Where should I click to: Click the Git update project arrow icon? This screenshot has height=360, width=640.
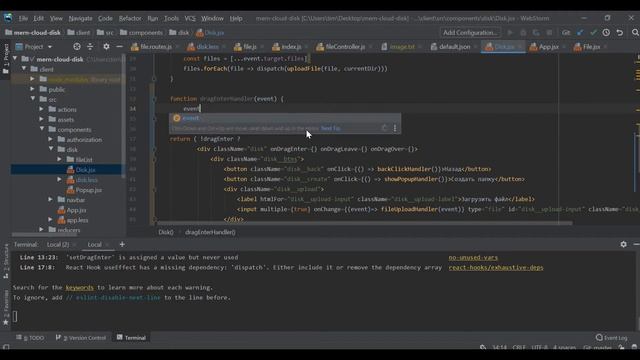(x=580, y=33)
